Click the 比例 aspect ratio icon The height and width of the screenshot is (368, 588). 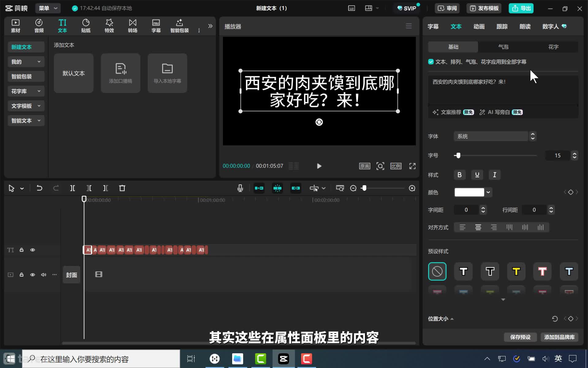396,166
